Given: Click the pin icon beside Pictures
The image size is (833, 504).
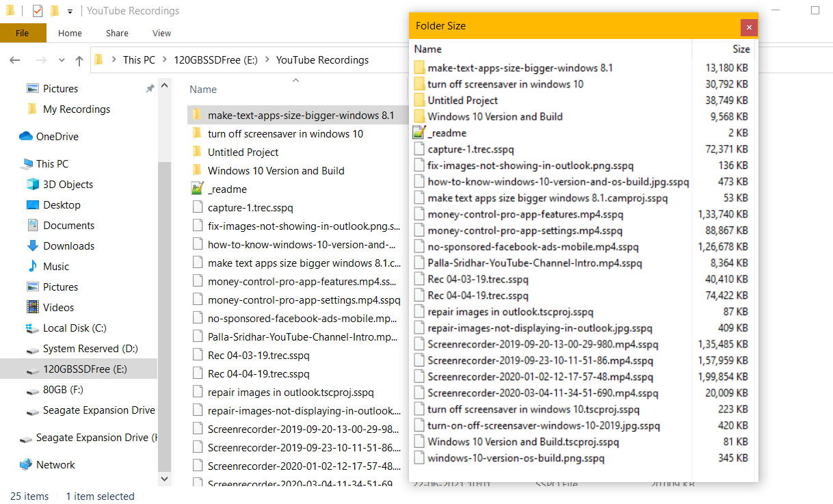Looking at the screenshot, I should pos(150,89).
